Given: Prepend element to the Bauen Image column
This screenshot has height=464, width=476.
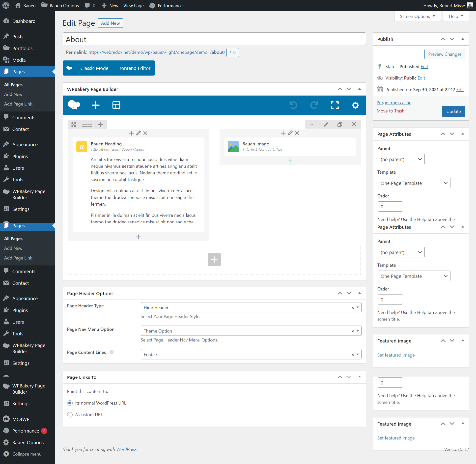Looking at the screenshot, I should pyautogui.click(x=283, y=133).
